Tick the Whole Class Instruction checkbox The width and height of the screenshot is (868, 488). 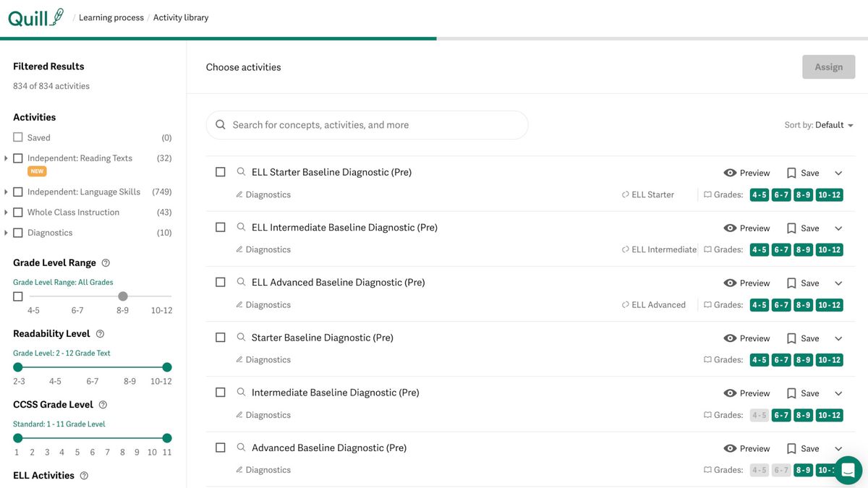click(x=18, y=213)
